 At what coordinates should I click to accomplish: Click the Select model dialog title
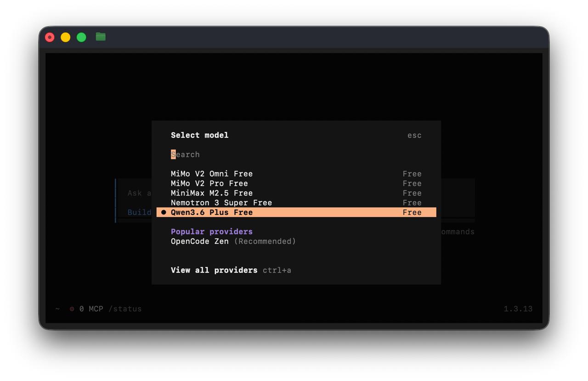pos(200,135)
